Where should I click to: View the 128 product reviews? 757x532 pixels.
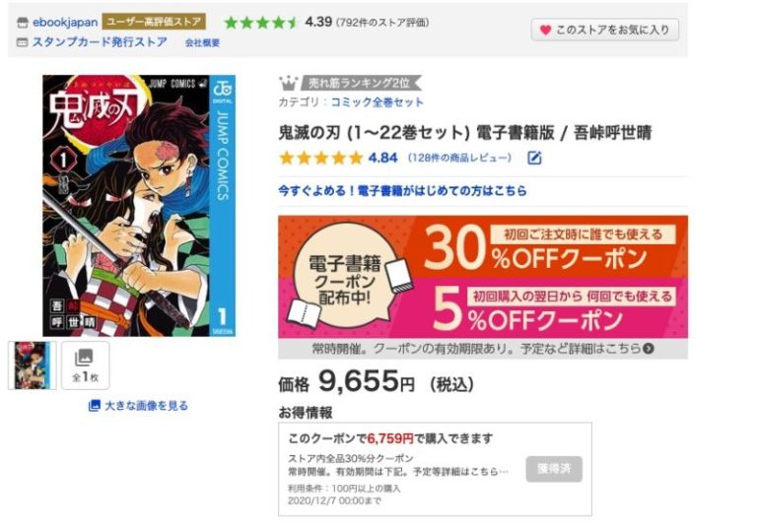point(459,158)
